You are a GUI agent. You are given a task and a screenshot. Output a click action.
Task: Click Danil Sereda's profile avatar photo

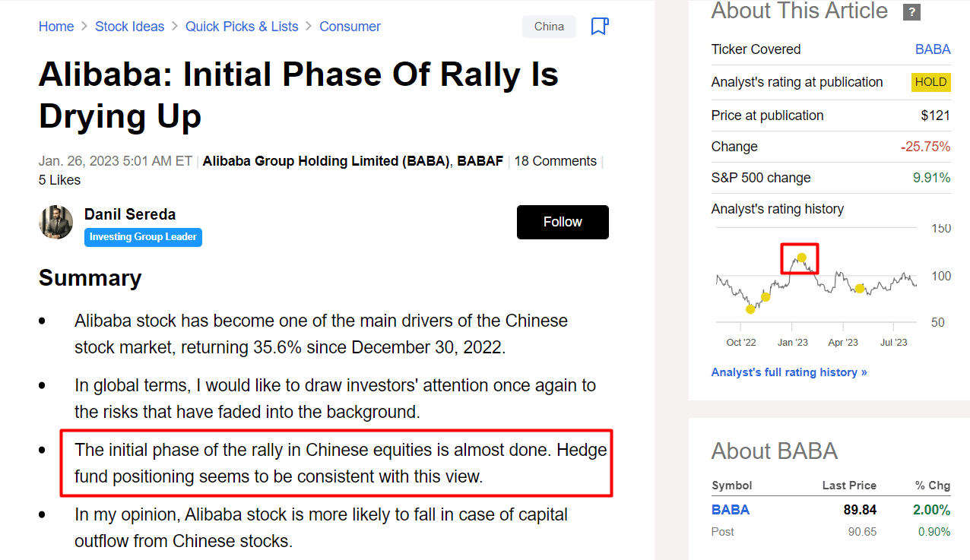point(55,222)
